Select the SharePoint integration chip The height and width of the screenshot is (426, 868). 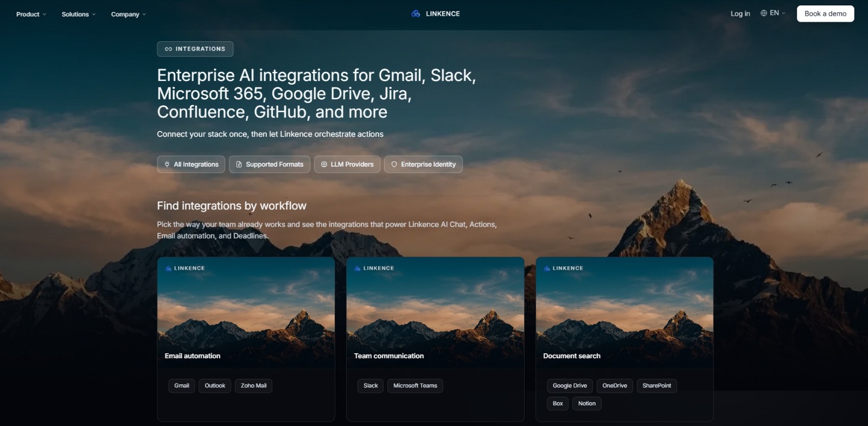pyautogui.click(x=656, y=386)
